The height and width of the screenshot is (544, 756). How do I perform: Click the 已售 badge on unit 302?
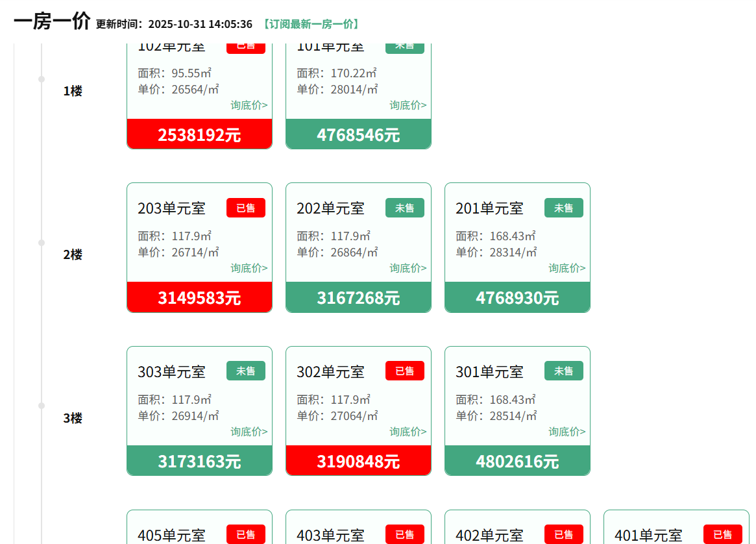coord(404,371)
